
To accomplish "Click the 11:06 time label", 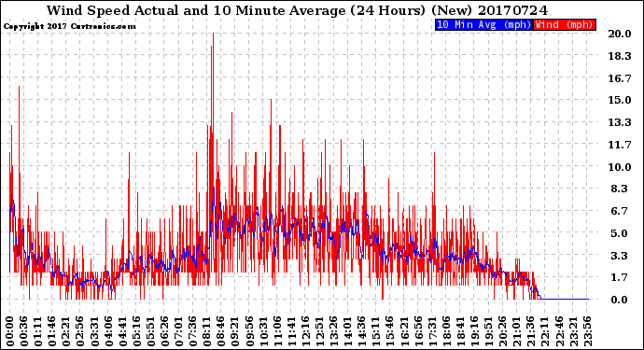I will pos(276,331).
